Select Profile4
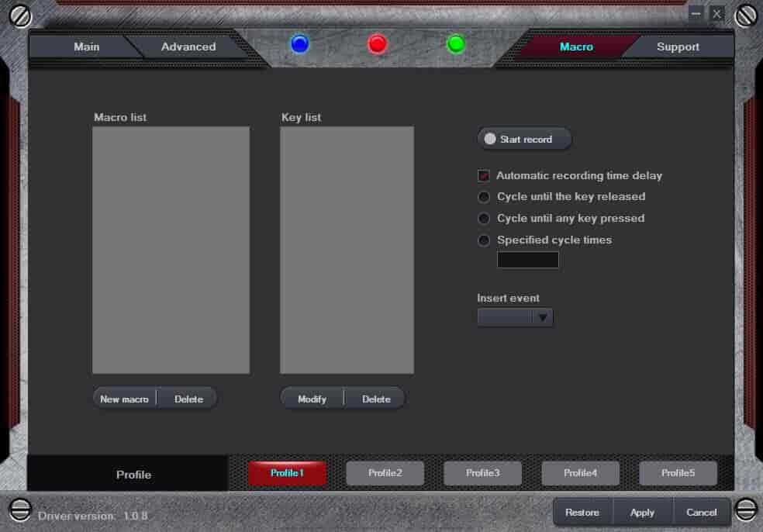The width and height of the screenshot is (763, 532). click(x=580, y=473)
